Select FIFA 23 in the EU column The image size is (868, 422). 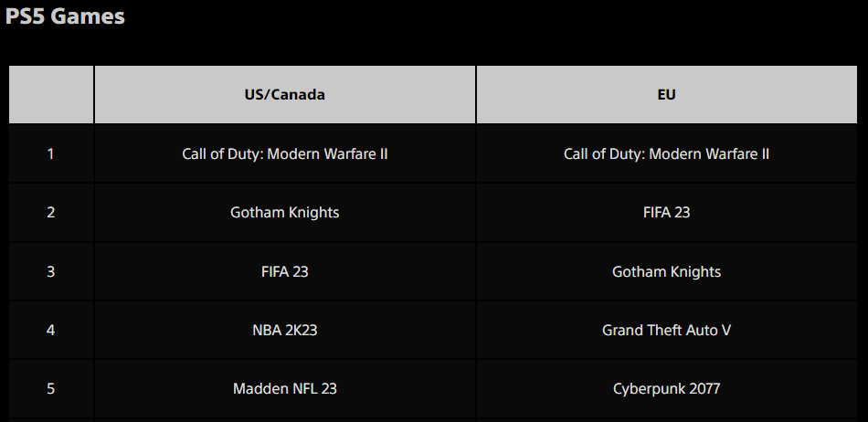click(x=666, y=212)
